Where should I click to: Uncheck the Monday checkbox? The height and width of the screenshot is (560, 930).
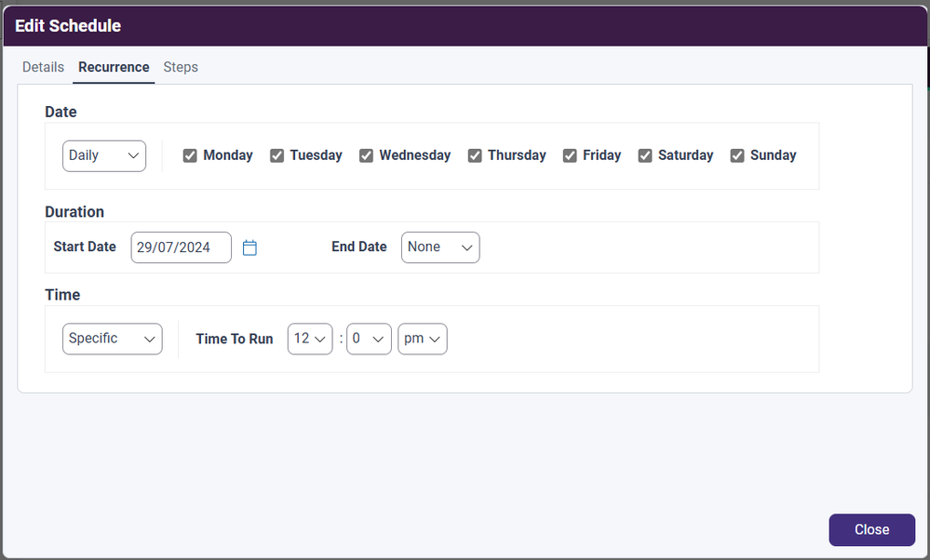point(190,156)
